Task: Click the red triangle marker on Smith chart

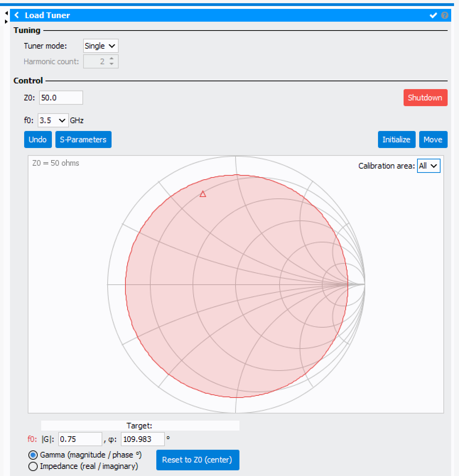Action: (203, 194)
